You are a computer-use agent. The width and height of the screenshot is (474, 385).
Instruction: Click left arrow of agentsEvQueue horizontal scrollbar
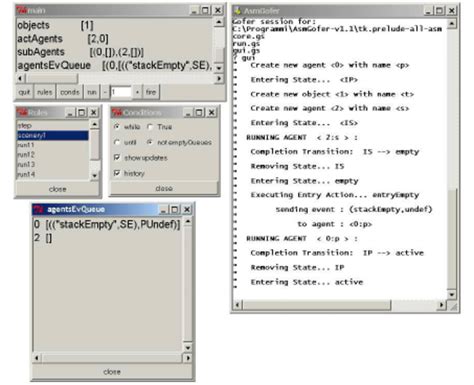coord(37,358)
